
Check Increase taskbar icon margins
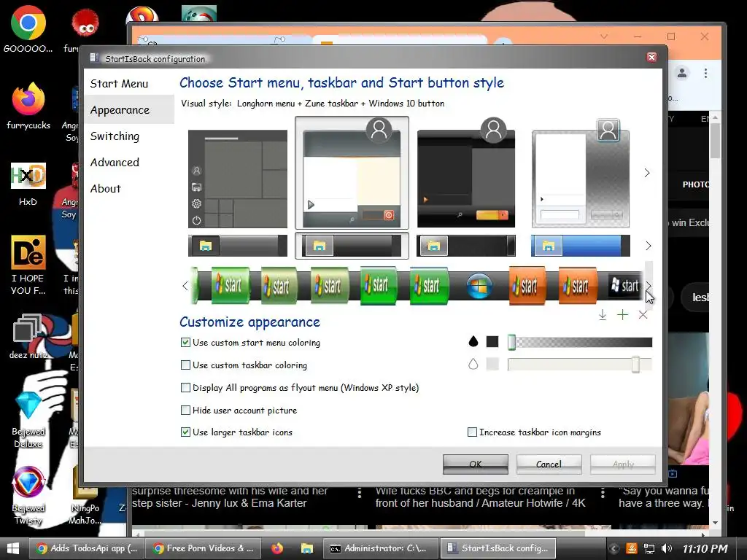472,432
